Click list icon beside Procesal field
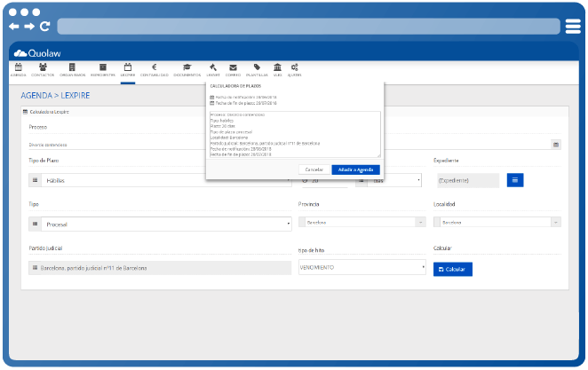Viewport: 588px width, 370px height. point(35,224)
